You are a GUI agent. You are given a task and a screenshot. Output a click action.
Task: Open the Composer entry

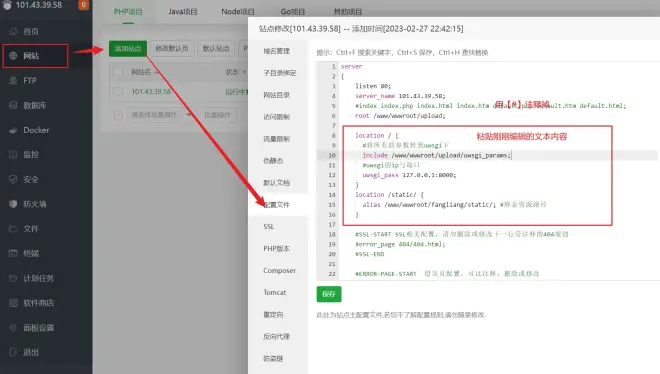(279, 271)
